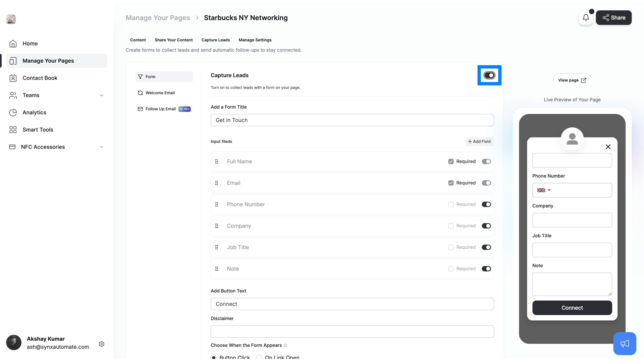Image resolution: width=644 pixels, height=362 pixels.
Task: Disable the Job Title field switch
Action: coord(486,247)
